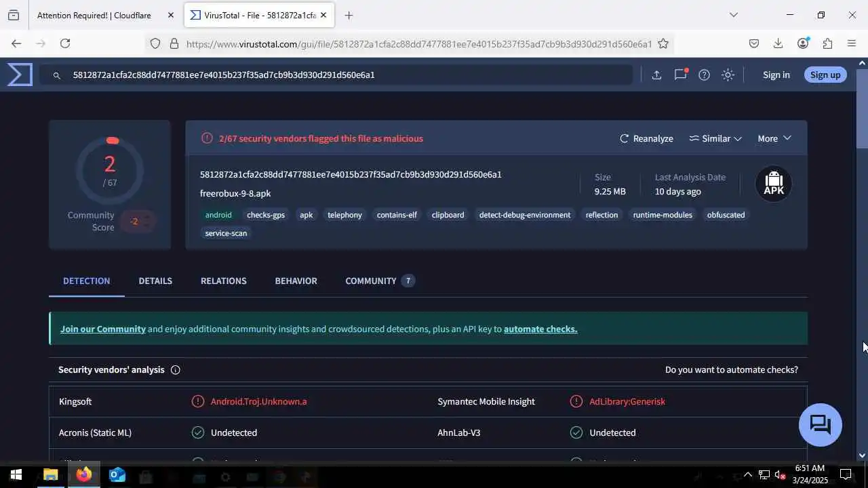Click the clipboard tag
This screenshot has width=868, height=488.
click(448, 215)
